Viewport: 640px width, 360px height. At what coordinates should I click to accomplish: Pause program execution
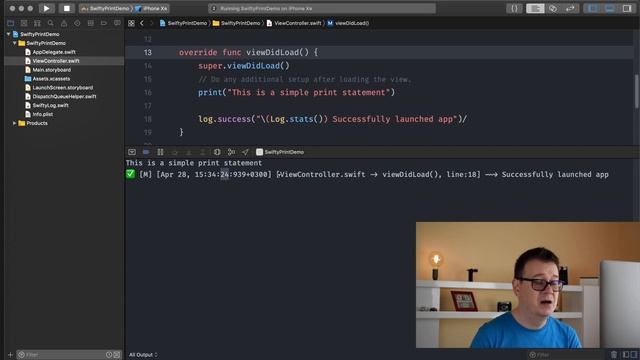160,152
